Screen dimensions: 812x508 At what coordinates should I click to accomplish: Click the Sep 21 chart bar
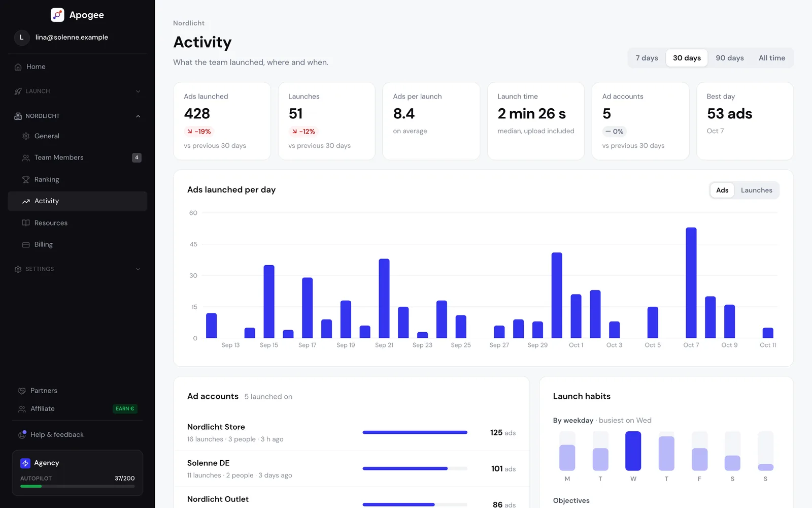384,298
